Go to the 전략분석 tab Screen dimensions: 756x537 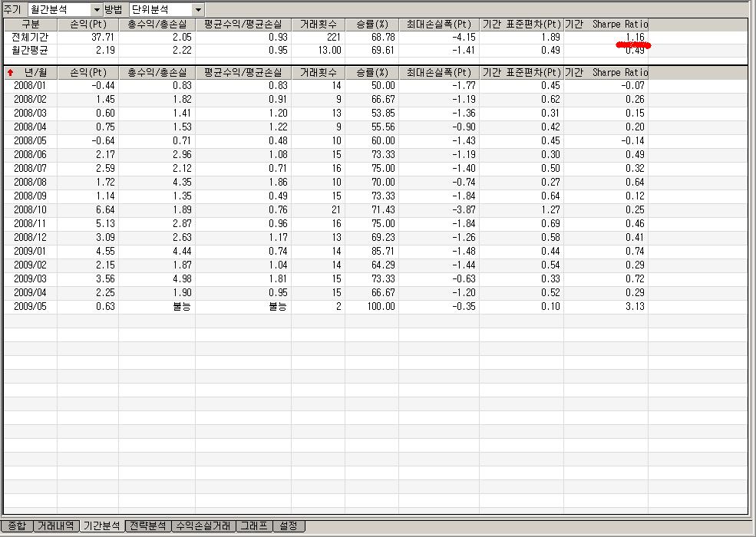[147, 526]
